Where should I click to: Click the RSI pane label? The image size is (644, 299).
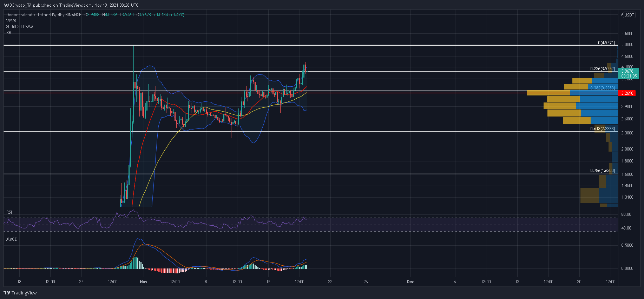(9, 212)
